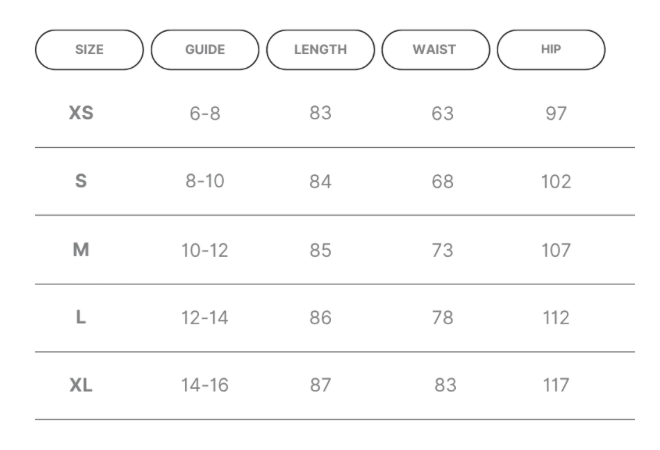This screenshot has width=660, height=450.
Task: Click the L hip value 112
Action: (556, 317)
